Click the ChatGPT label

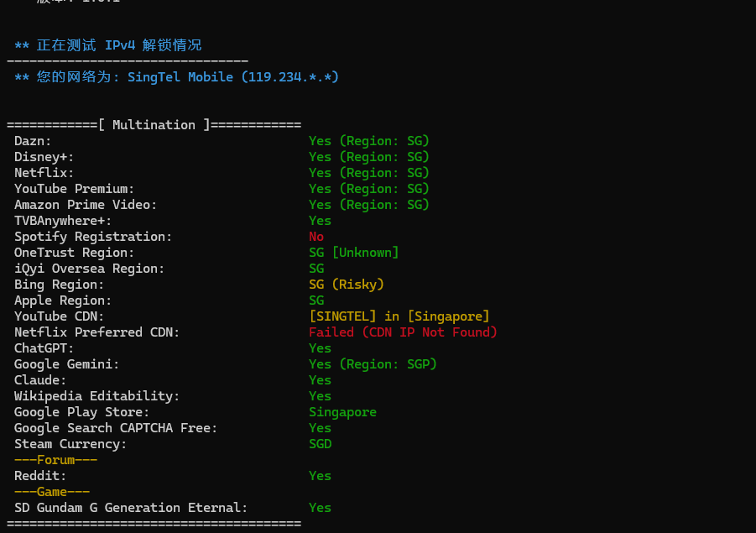pos(44,348)
